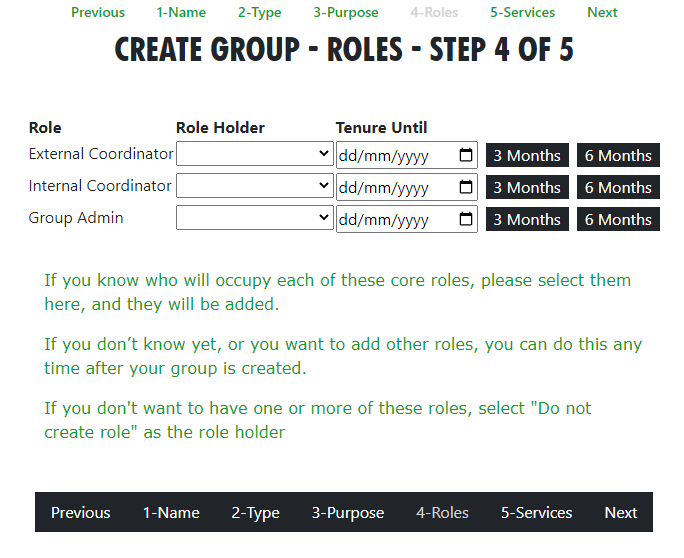The height and width of the screenshot is (558, 684).
Task: Go to 1-Name step in top navigation
Action: tap(181, 12)
